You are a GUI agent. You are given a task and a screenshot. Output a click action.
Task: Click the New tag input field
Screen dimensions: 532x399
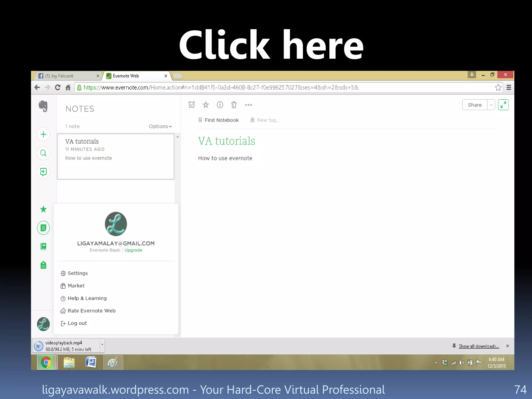[268, 120]
